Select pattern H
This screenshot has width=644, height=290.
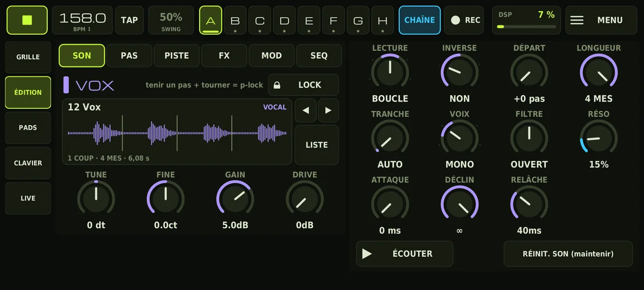pyautogui.click(x=383, y=20)
